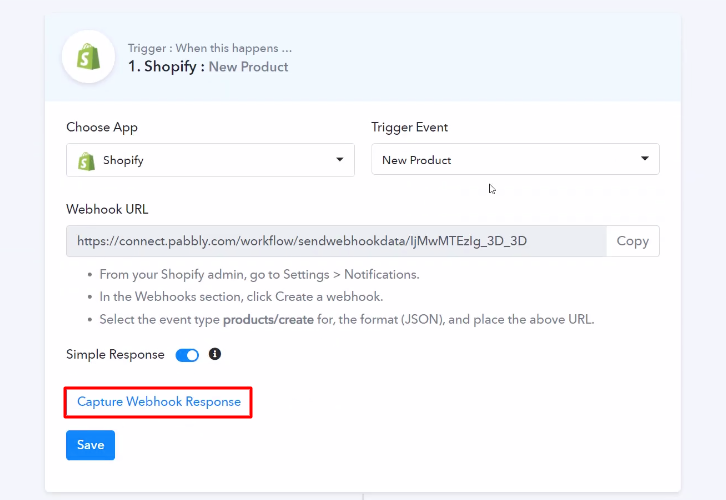Open the Simple Response info icon
Image resolution: width=726 pixels, height=500 pixels.
(215, 354)
